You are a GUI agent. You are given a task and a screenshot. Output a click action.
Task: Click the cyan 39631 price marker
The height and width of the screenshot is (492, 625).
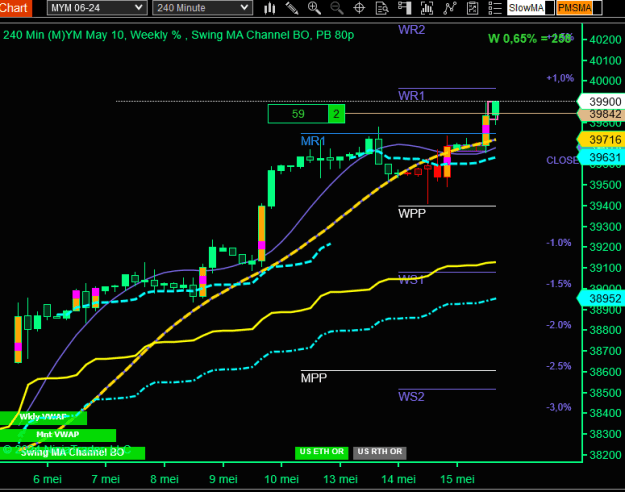(x=602, y=157)
